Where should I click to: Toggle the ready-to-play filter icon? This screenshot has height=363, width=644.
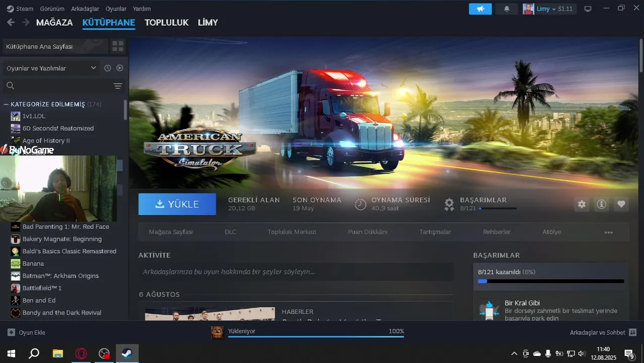click(x=120, y=68)
